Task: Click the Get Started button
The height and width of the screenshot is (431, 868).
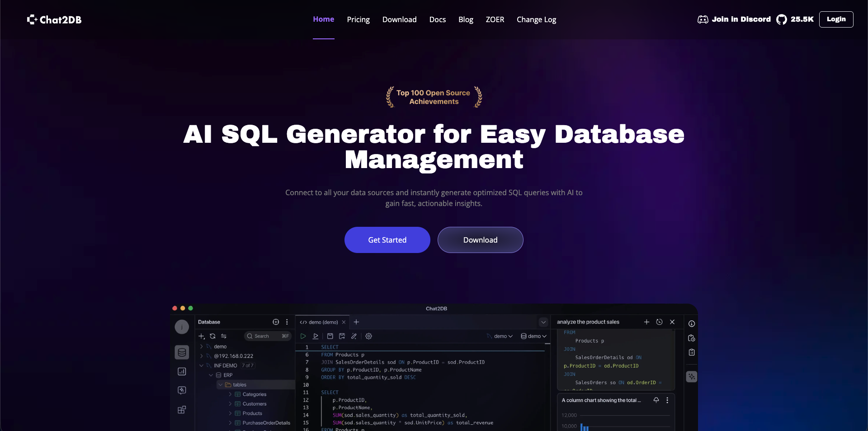Action: click(x=387, y=240)
